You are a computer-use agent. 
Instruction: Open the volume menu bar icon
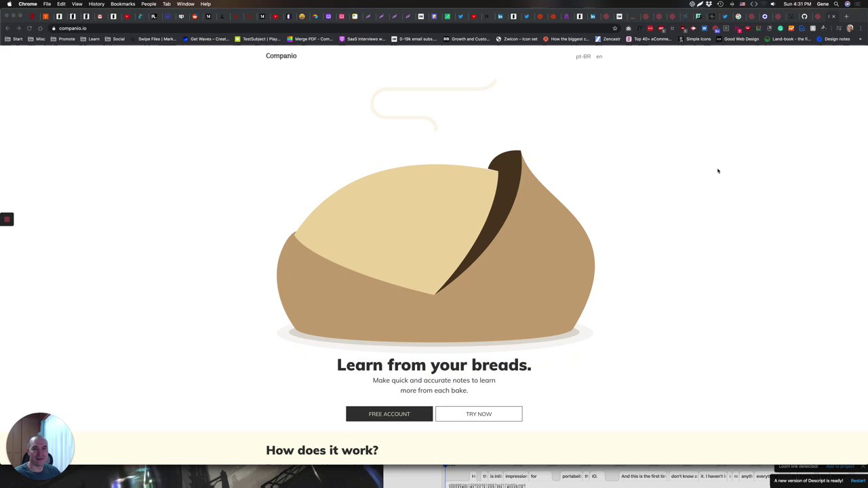pyautogui.click(x=772, y=4)
